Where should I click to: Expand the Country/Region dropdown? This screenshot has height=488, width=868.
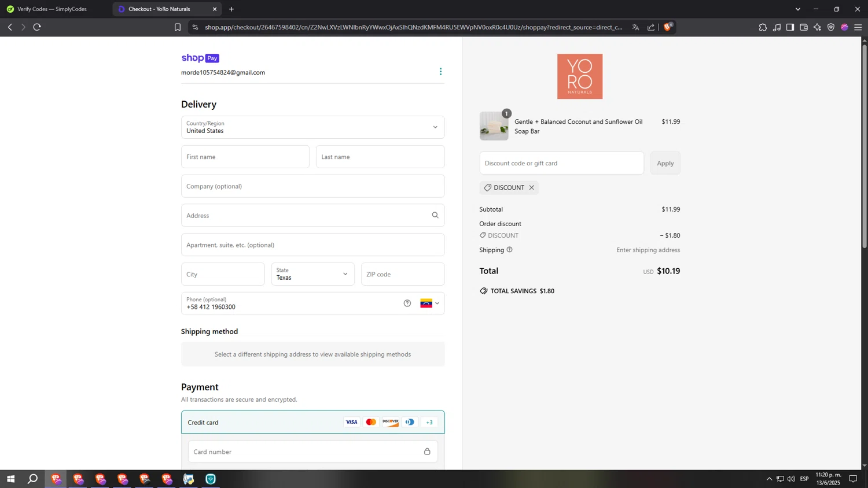pyautogui.click(x=313, y=127)
